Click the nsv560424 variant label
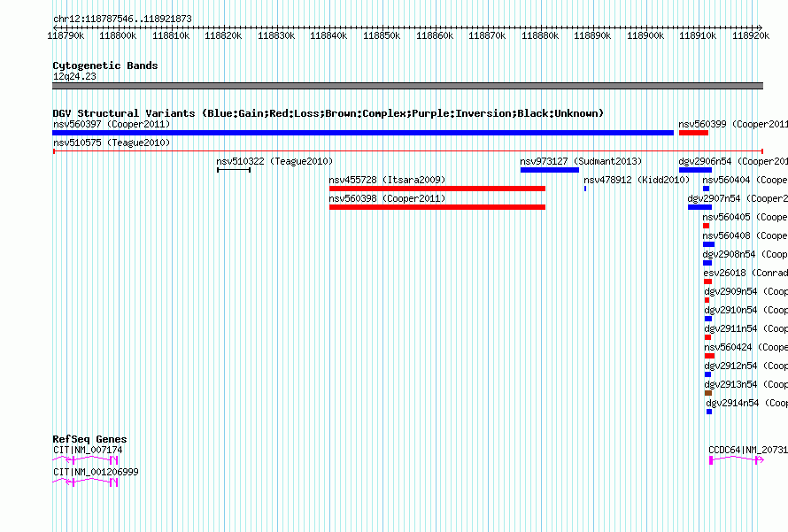The width and height of the screenshot is (788, 532). point(746,347)
